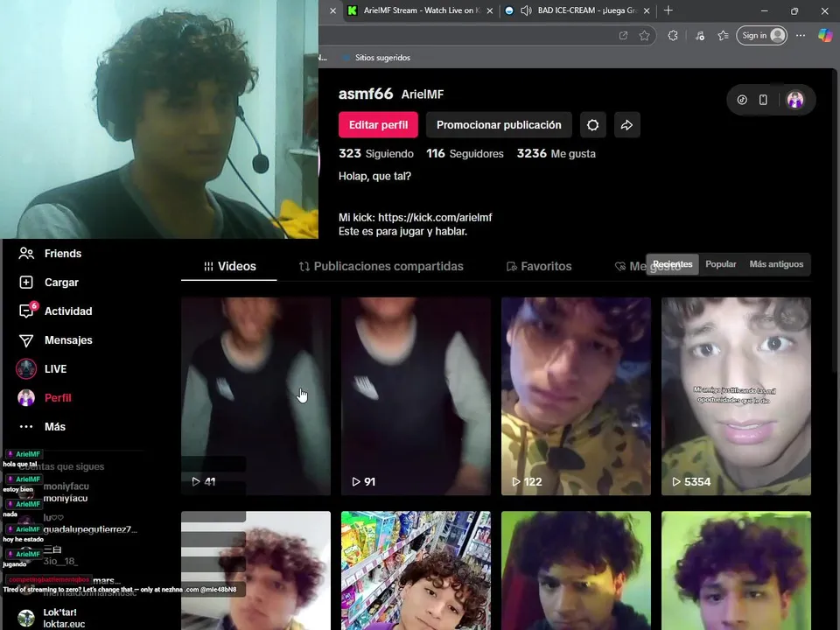Switch to Publicaciones compartidas tab
This screenshot has width=840, height=630.
pos(381,266)
